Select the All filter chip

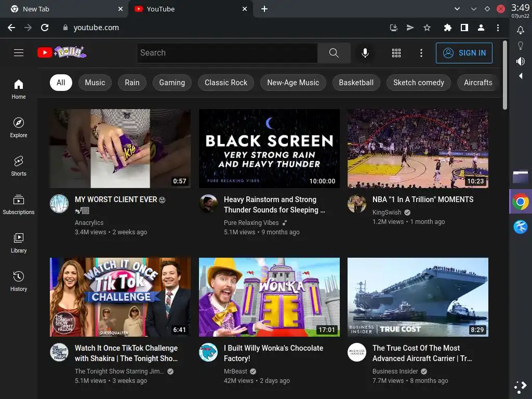61,83
